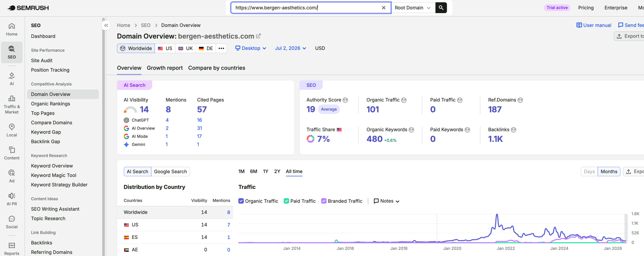
Task: Click the Ref.Domains globe icon
Action: click(x=520, y=100)
